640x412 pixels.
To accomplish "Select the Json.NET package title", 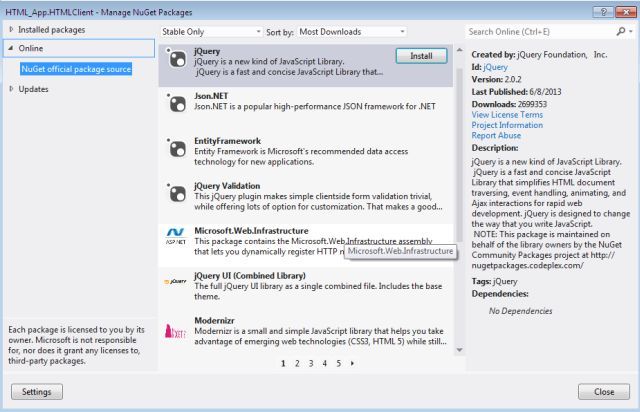I will (x=211, y=96).
